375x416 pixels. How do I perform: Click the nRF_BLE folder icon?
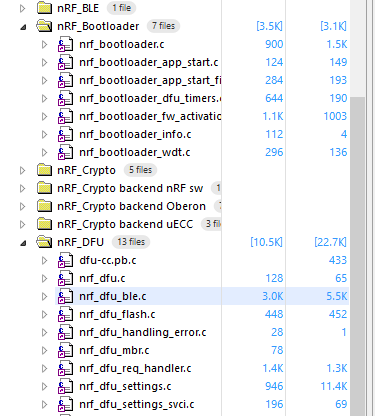44,8
